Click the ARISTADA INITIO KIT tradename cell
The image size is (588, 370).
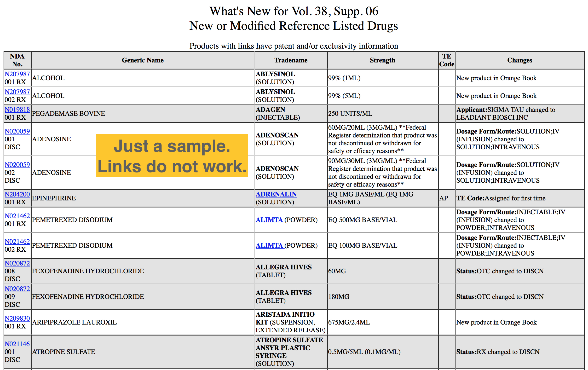tap(291, 322)
